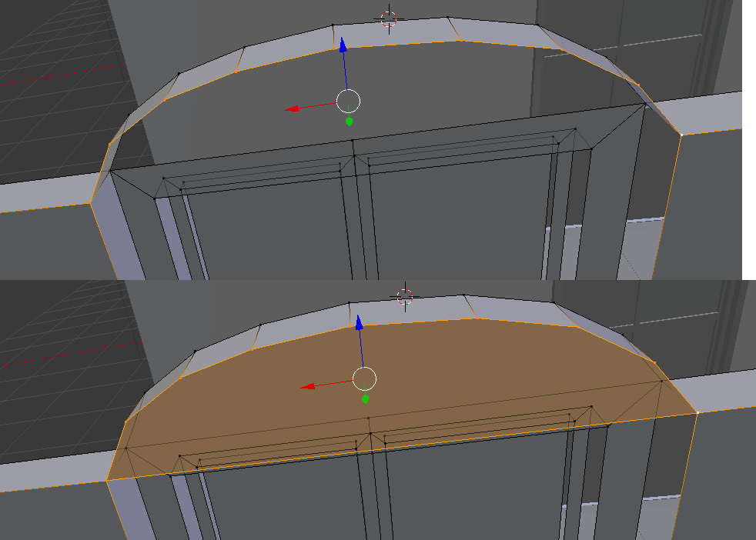
Task: Select the active white vertex at the orange face corner
Action: [697, 413]
